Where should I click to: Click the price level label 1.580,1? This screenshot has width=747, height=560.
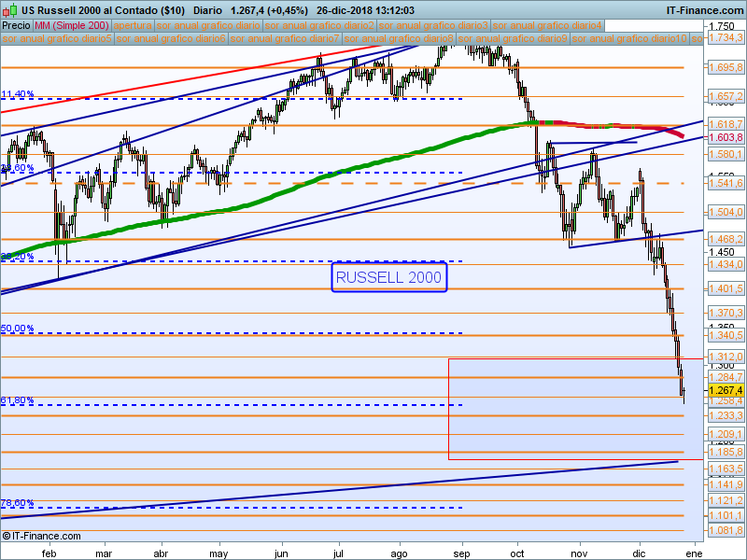[726, 154]
